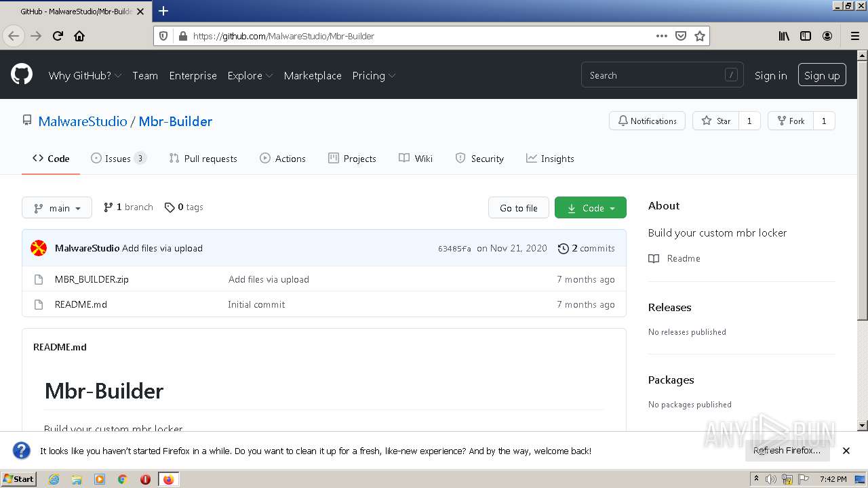Open MalwareStudio owner link
The height and width of the screenshot is (488, 868).
pyautogui.click(x=83, y=121)
